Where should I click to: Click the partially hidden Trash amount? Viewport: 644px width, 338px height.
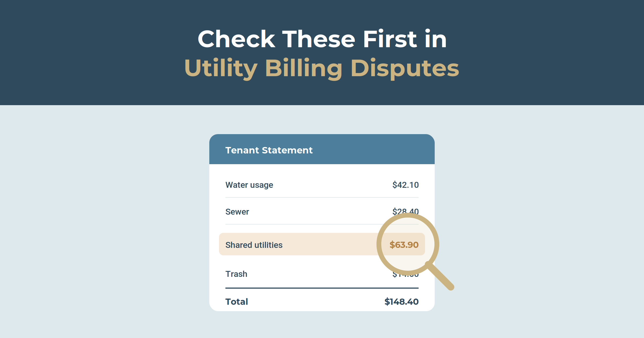point(405,275)
